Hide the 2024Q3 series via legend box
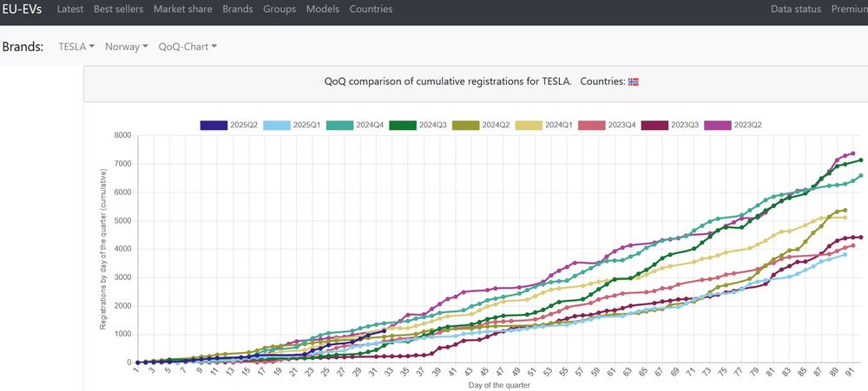The image size is (868, 391). pos(403,125)
